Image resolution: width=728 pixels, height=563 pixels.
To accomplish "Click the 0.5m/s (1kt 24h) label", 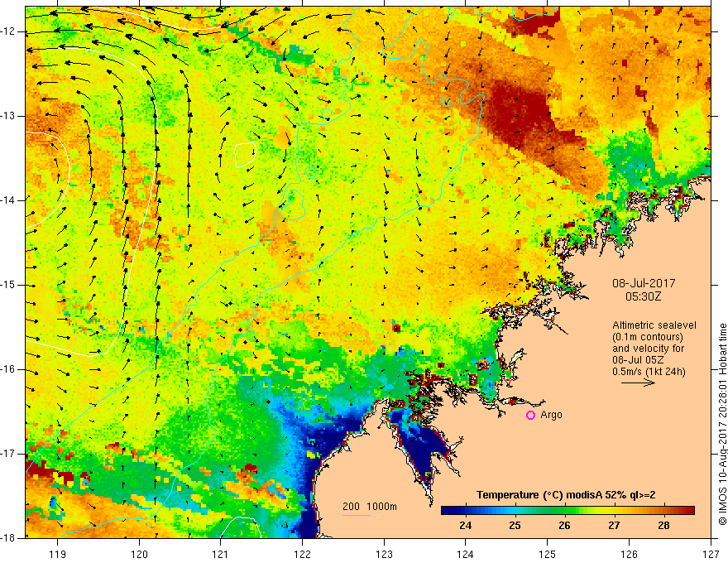I will 649,371.
